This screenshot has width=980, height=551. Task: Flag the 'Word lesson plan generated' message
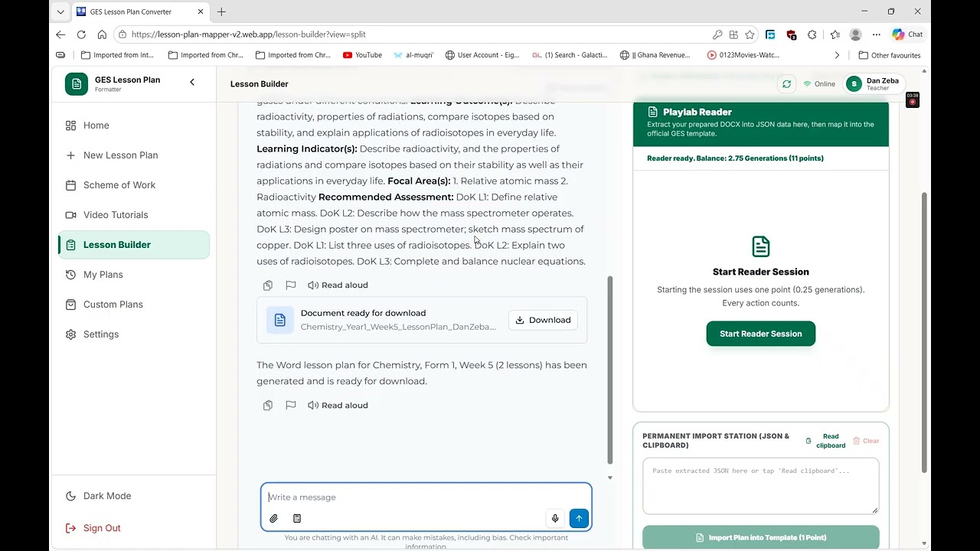coord(291,406)
